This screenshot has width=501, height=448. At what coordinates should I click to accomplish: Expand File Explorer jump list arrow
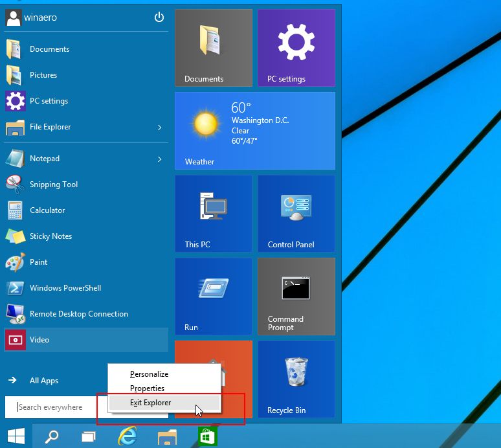pos(160,128)
